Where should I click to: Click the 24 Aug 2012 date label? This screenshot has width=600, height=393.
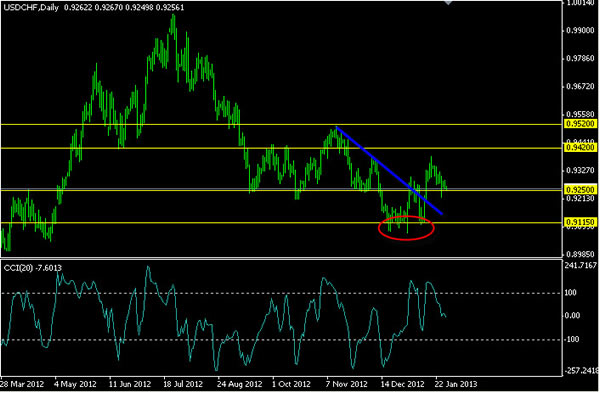coord(240,384)
